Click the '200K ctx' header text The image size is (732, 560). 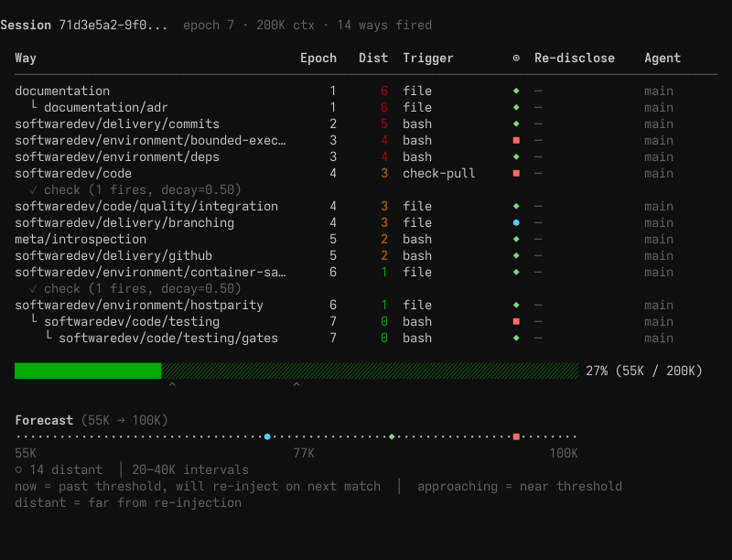(285, 26)
